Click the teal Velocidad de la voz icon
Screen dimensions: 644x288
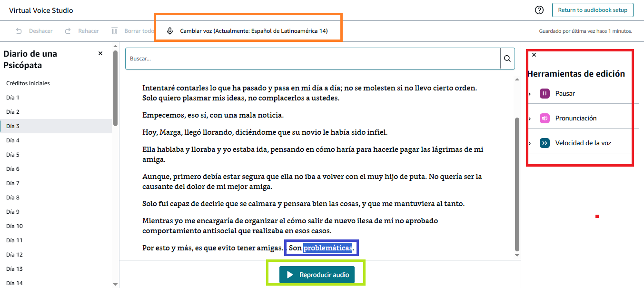545,143
